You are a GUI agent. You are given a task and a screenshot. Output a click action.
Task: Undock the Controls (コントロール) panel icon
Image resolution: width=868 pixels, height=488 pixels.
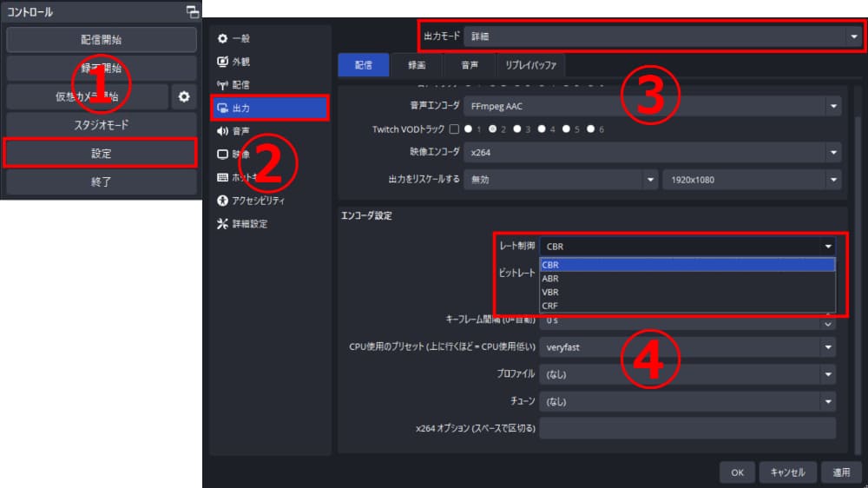click(192, 11)
